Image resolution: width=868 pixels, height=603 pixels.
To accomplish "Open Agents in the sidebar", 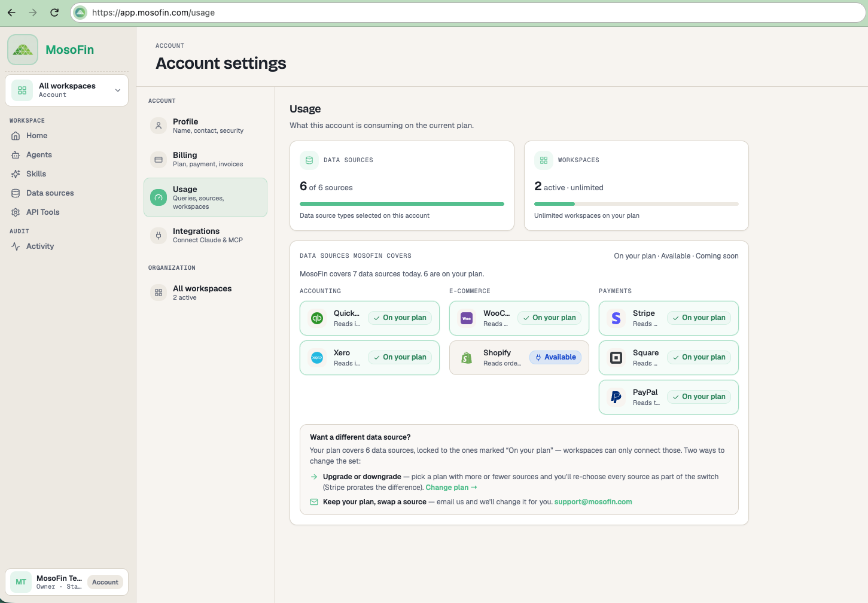I will tap(66, 155).
